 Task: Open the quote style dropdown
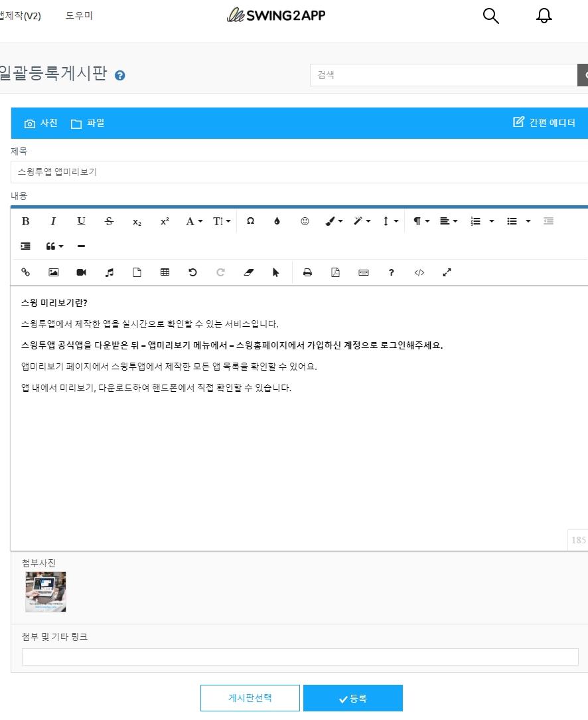click(x=54, y=246)
